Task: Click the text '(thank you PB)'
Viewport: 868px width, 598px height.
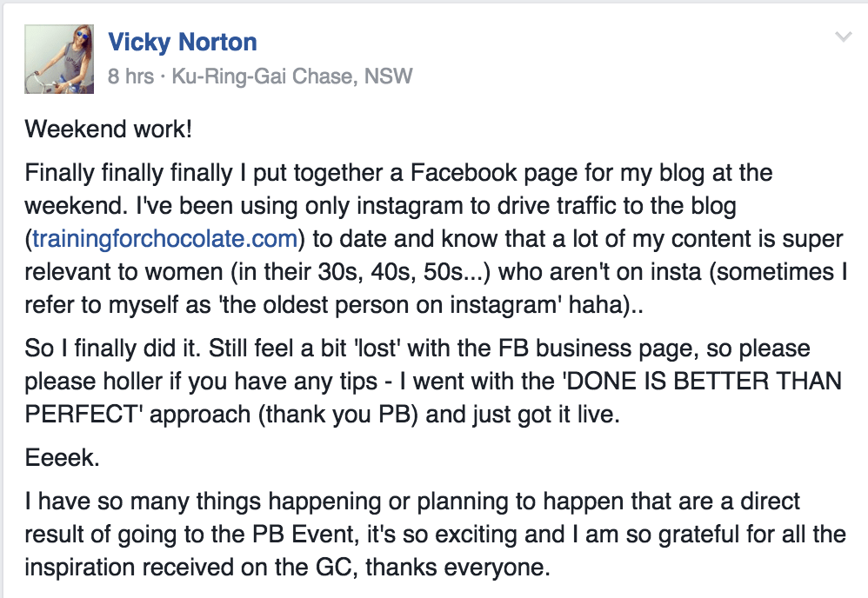Action: coord(338,415)
